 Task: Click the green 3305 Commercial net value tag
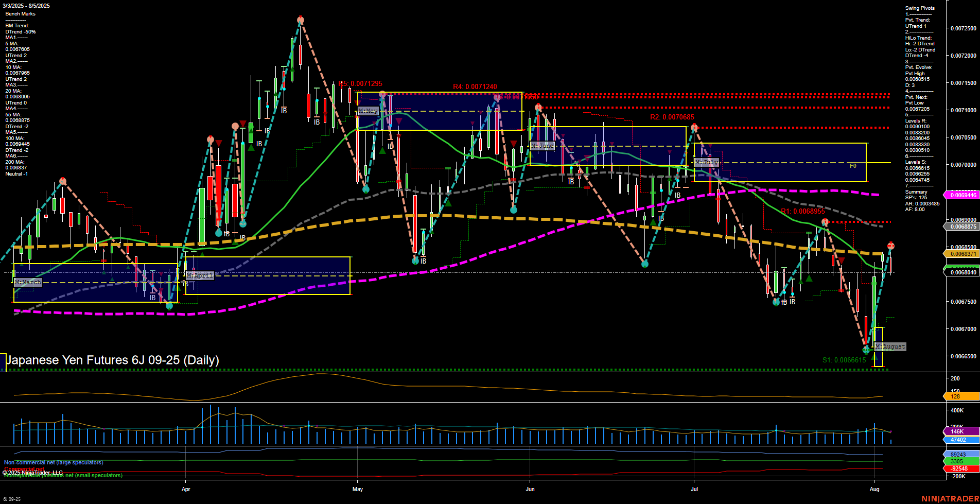[x=959, y=461]
